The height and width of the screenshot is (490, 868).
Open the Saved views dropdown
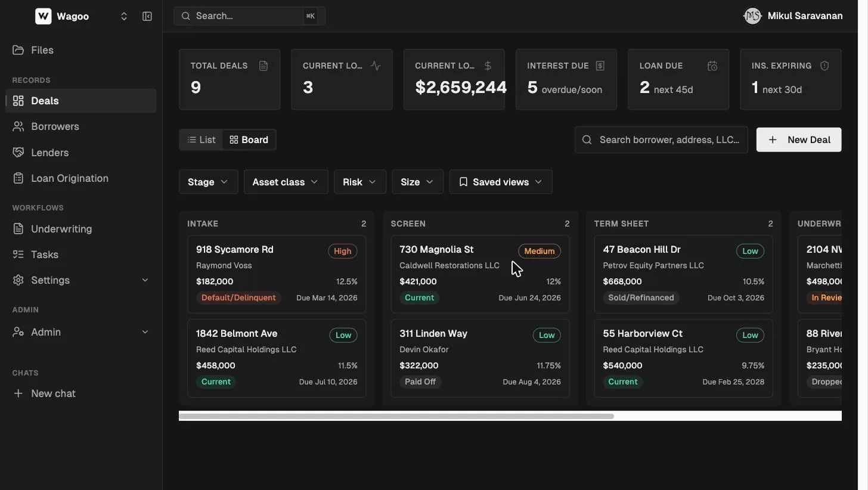coord(501,182)
